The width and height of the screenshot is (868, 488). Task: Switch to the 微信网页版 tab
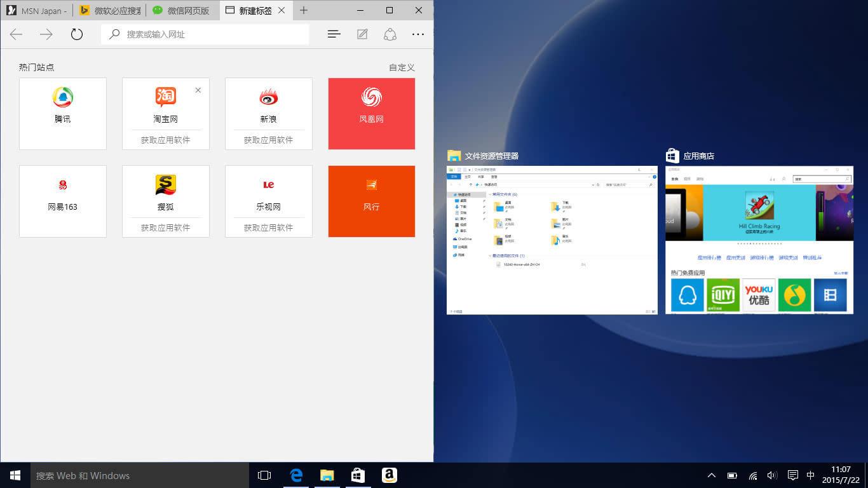(181, 11)
